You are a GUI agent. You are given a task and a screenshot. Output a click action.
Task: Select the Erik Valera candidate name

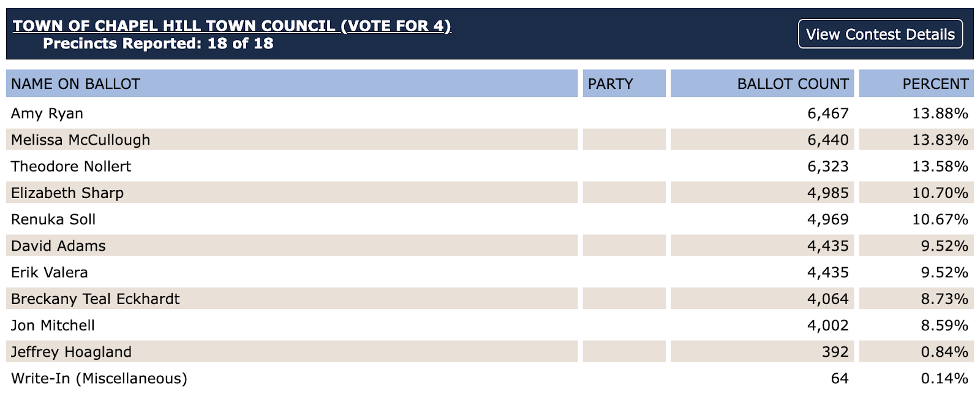(x=50, y=272)
